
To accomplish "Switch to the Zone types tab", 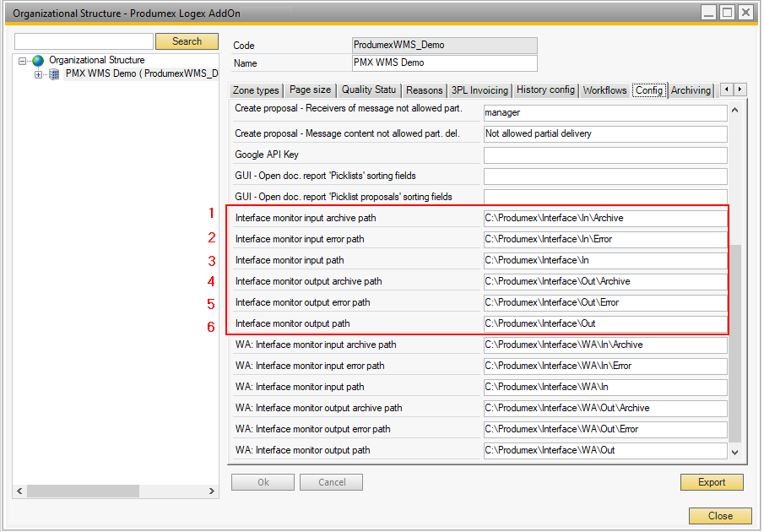I will (256, 90).
